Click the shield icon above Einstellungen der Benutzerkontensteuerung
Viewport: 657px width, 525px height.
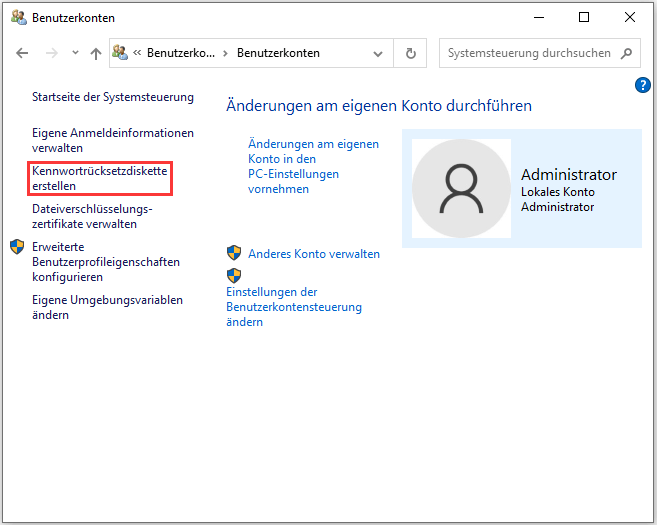point(234,275)
